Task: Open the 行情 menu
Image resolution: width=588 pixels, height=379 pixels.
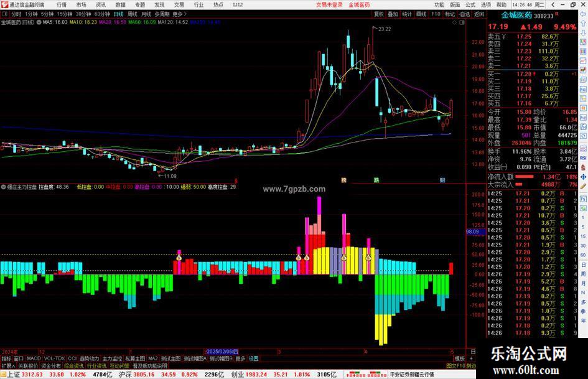Action: 62,5
